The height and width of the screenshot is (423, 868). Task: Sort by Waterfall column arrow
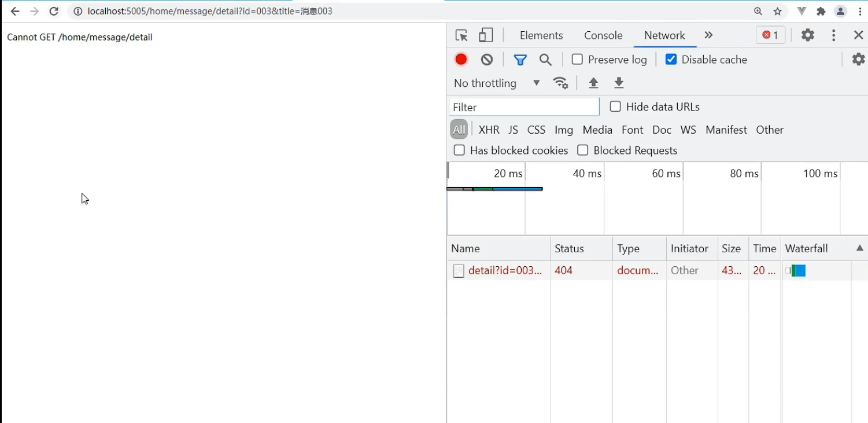coord(860,248)
